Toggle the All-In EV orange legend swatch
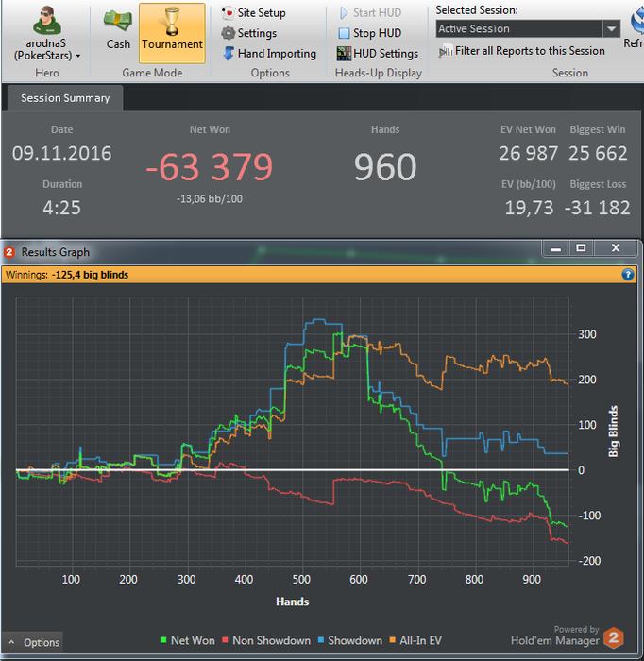 [x=393, y=640]
